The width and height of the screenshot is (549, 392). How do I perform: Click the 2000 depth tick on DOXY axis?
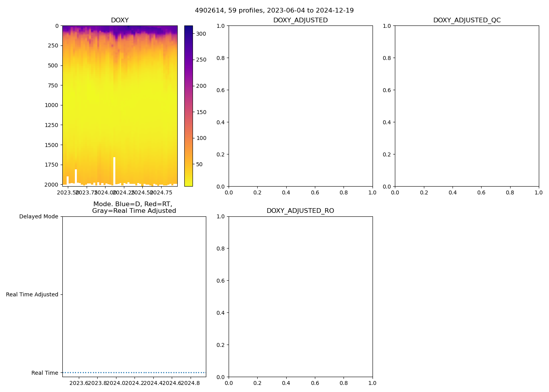53,185
